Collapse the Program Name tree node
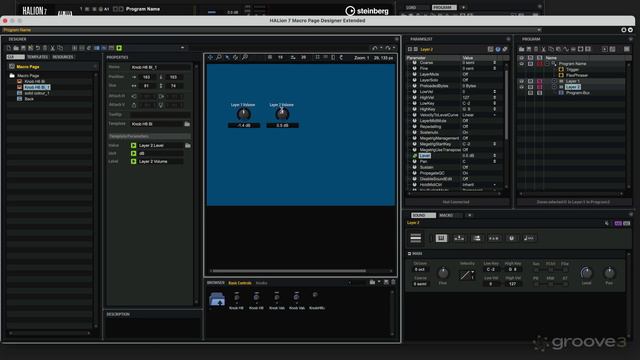Screen dimensions: 640x360 pyautogui.click(x=548, y=64)
